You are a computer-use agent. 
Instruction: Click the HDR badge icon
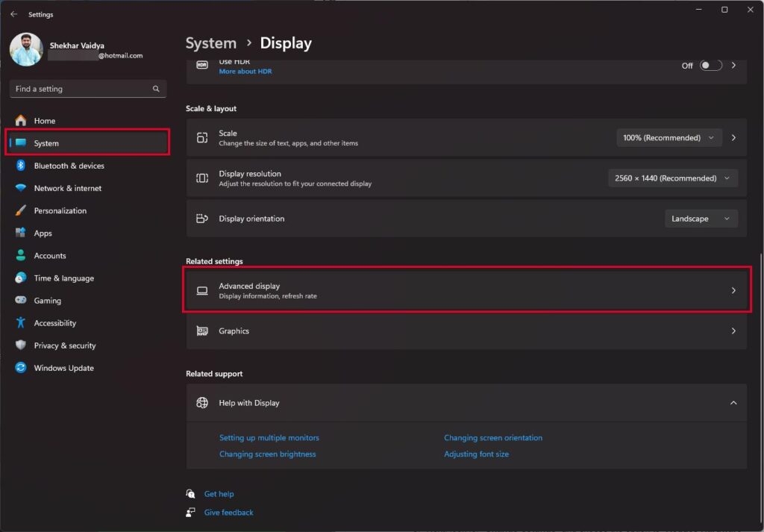coord(202,65)
